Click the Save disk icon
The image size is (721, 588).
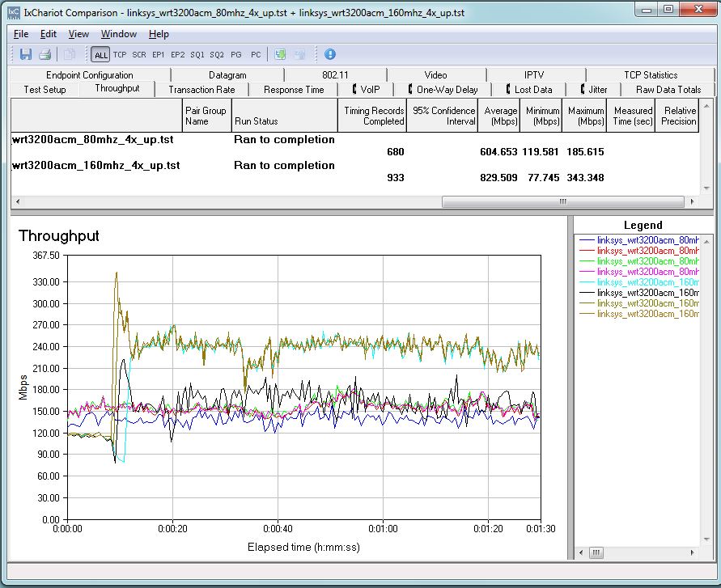26,55
